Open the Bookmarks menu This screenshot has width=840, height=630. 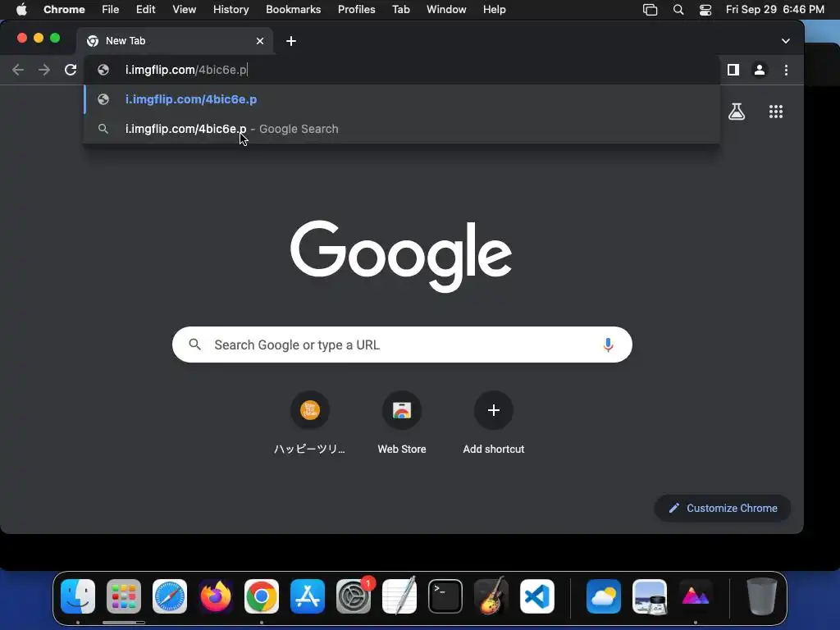click(x=293, y=10)
